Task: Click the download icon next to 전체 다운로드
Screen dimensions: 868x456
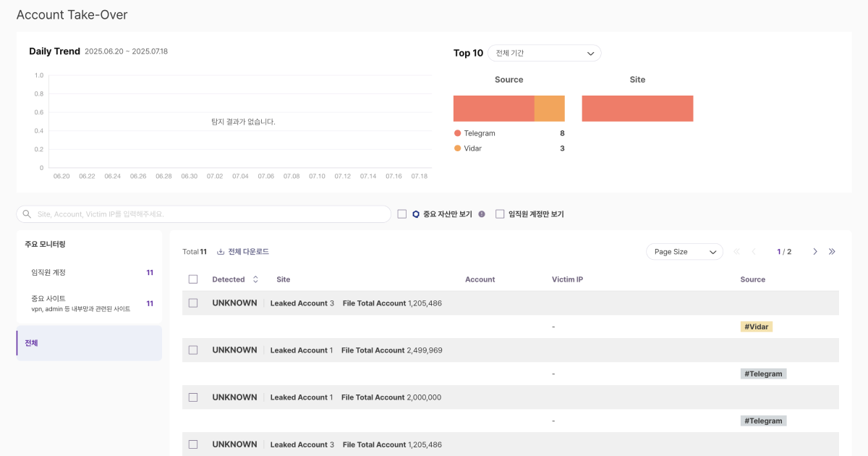Action: pyautogui.click(x=221, y=252)
